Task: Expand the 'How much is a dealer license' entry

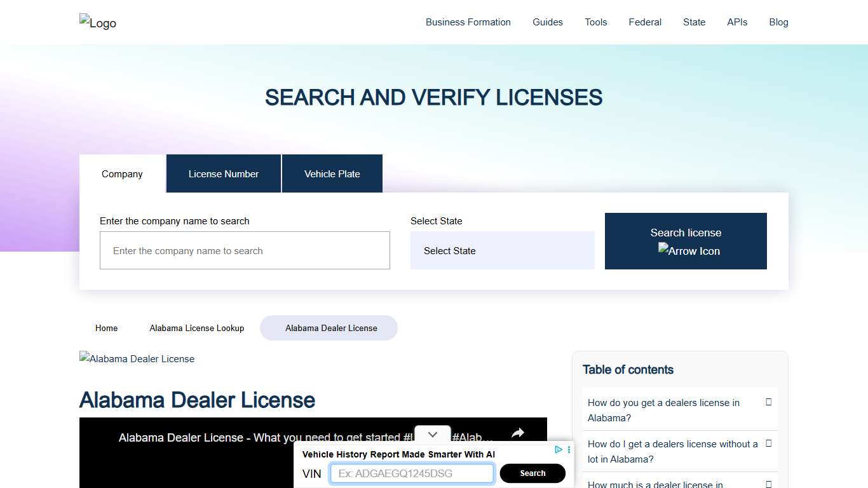Action: [768, 483]
